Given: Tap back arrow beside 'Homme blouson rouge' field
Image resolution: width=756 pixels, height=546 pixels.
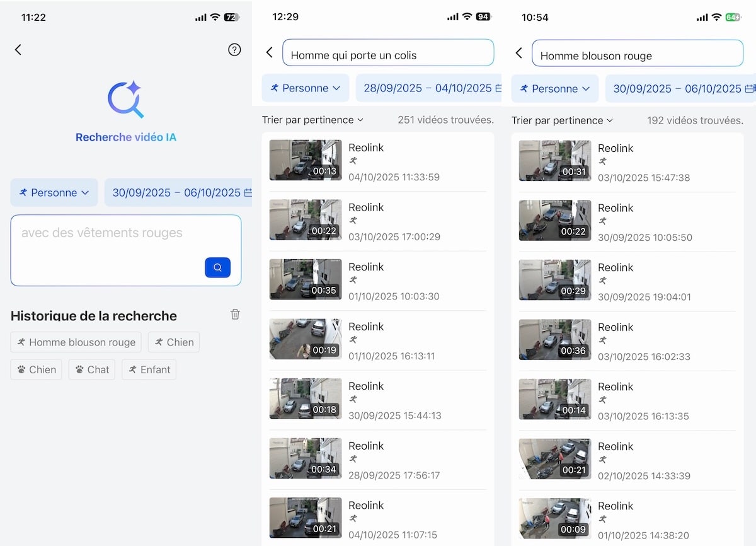Looking at the screenshot, I should pos(519,53).
